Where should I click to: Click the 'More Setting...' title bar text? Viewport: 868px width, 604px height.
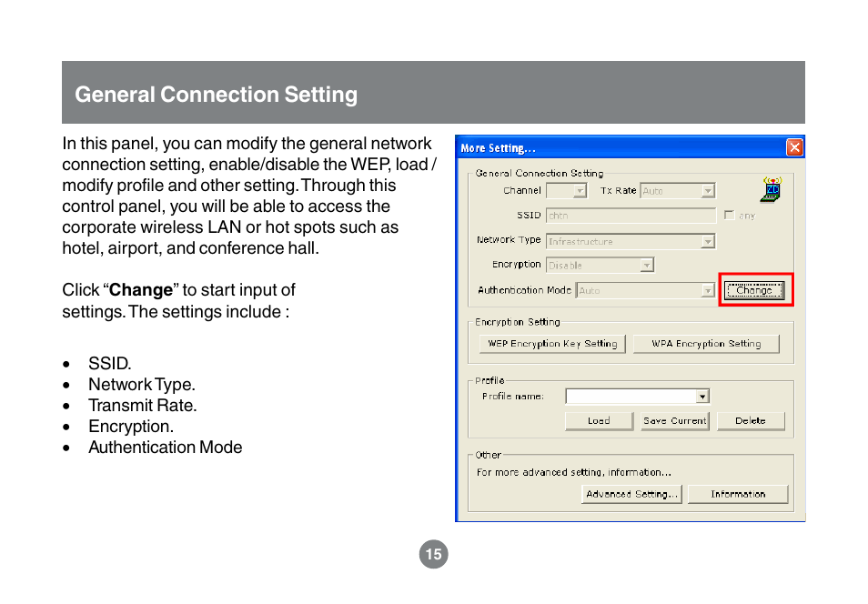(498, 148)
